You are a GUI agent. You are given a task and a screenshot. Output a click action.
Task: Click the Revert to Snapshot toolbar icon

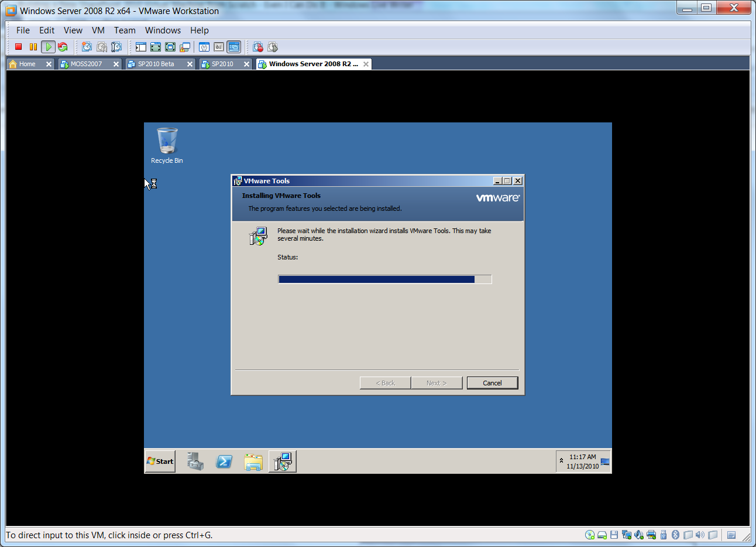point(102,47)
